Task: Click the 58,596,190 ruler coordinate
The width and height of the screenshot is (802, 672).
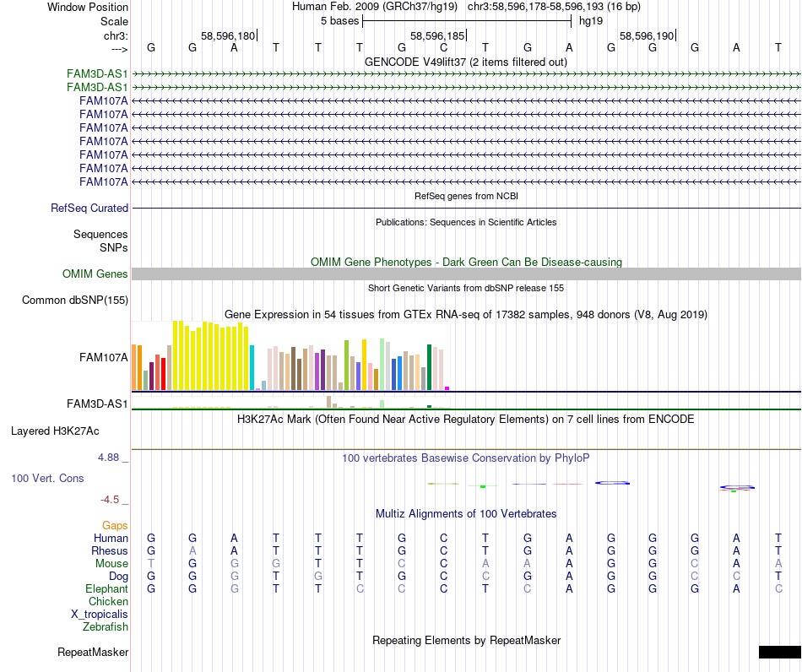Action: 647,35
